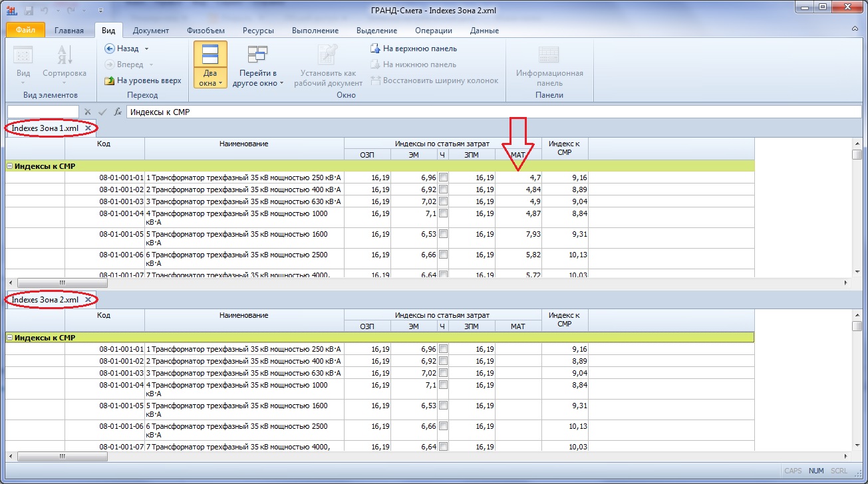Collapse 'Индексы к СМР' group in bottom panel
The image size is (868, 484).
tap(10, 338)
